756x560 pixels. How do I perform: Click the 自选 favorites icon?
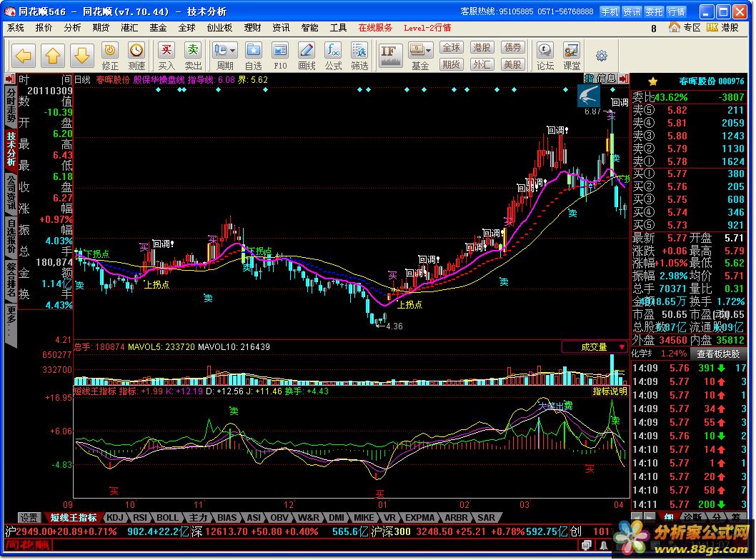(x=253, y=56)
